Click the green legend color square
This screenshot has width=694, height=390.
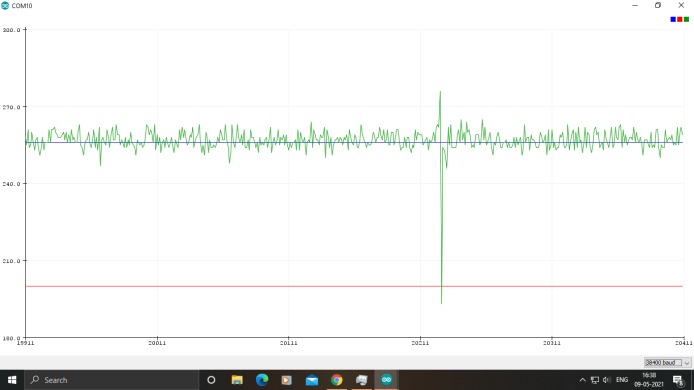click(686, 19)
